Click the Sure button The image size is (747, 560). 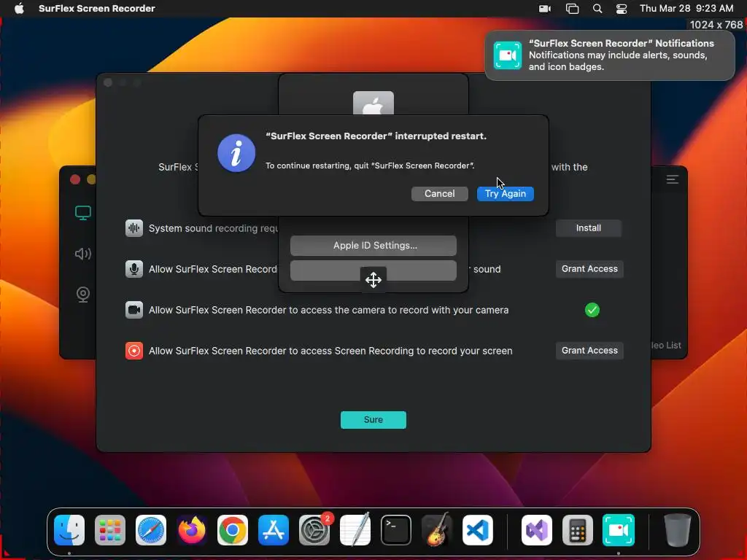[373, 419]
